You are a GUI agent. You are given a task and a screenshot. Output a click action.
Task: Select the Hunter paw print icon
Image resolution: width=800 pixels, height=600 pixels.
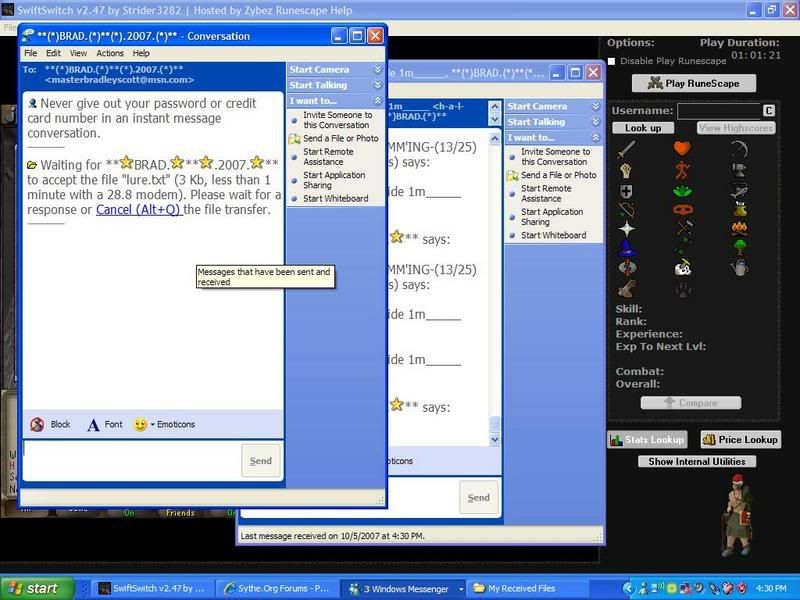(683, 289)
